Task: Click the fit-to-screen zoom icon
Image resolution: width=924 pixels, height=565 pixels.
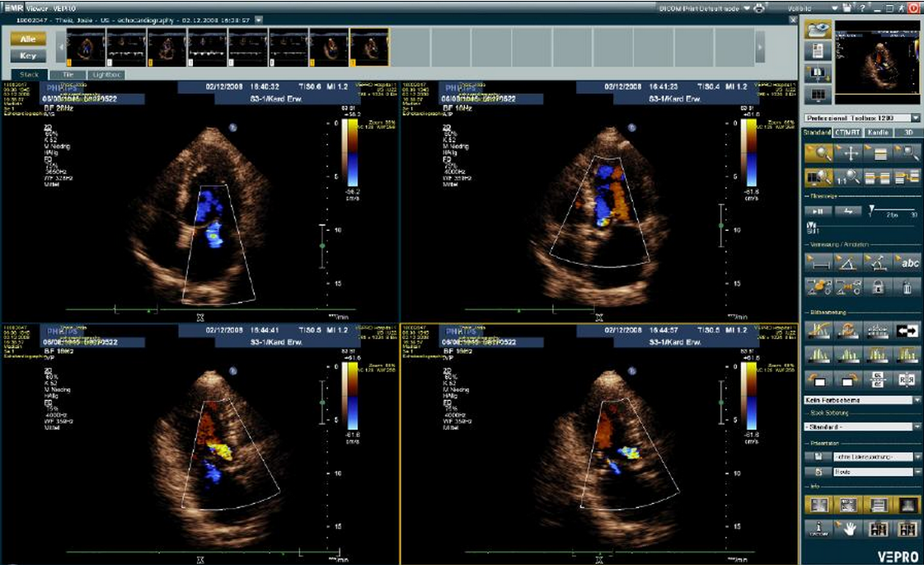Action: pyautogui.click(x=818, y=177)
